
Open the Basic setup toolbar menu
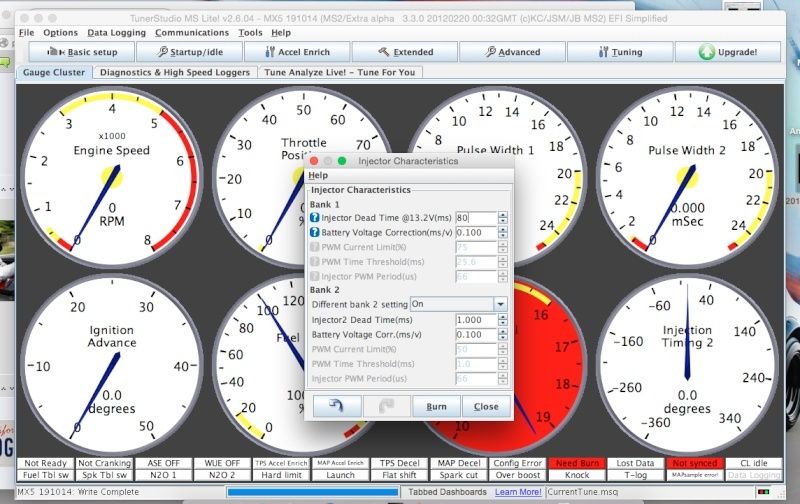point(82,52)
